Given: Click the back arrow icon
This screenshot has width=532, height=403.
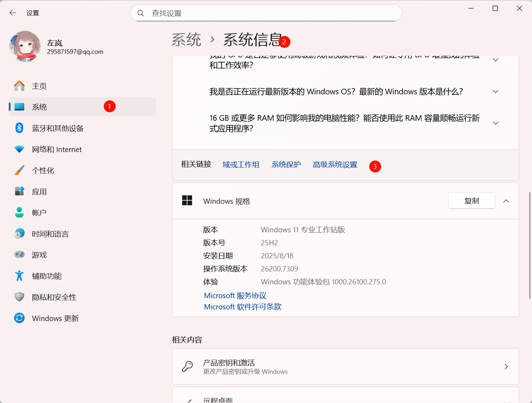Looking at the screenshot, I should tap(13, 13).
